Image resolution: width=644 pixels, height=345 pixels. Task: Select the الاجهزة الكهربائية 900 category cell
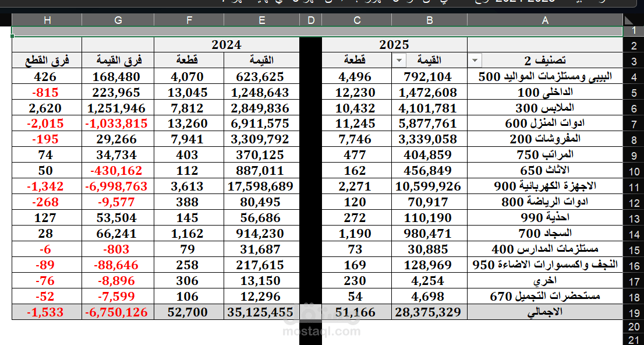click(x=545, y=186)
